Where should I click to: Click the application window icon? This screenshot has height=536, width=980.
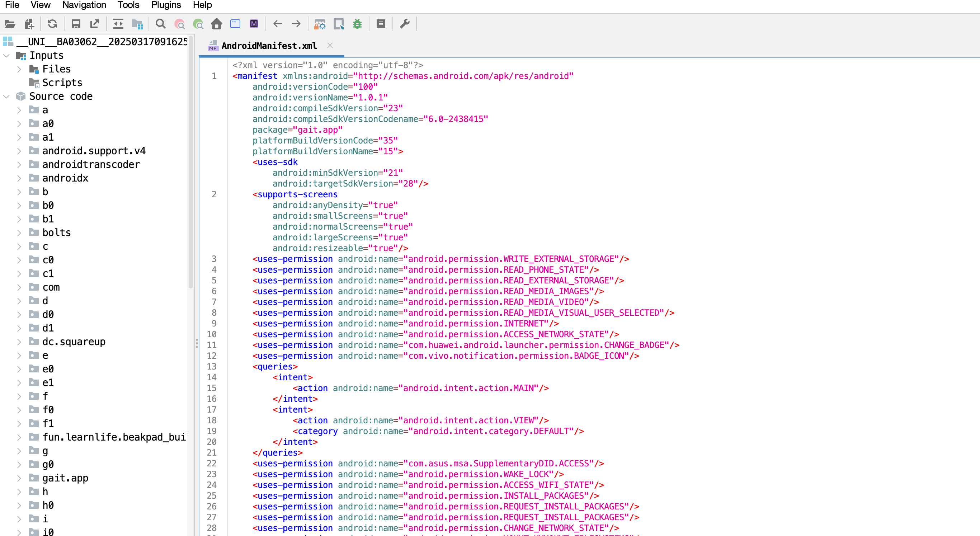(x=235, y=24)
